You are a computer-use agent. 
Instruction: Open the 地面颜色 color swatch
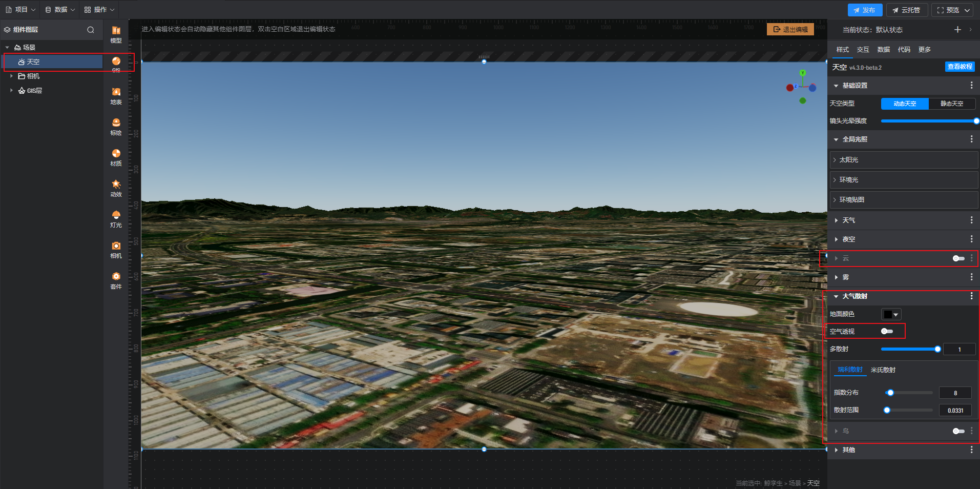pos(890,314)
